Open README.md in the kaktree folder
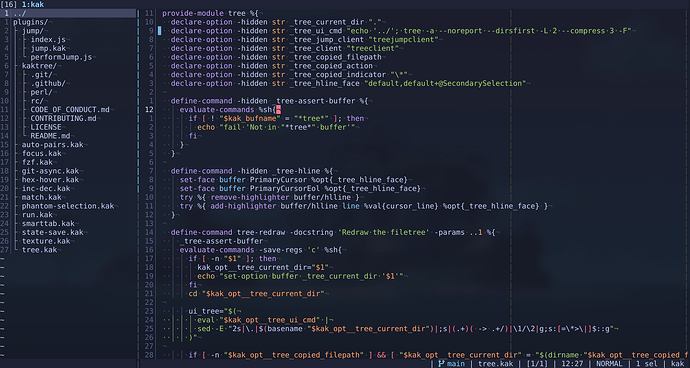The width and height of the screenshot is (690, 368). tap(50, 136)
